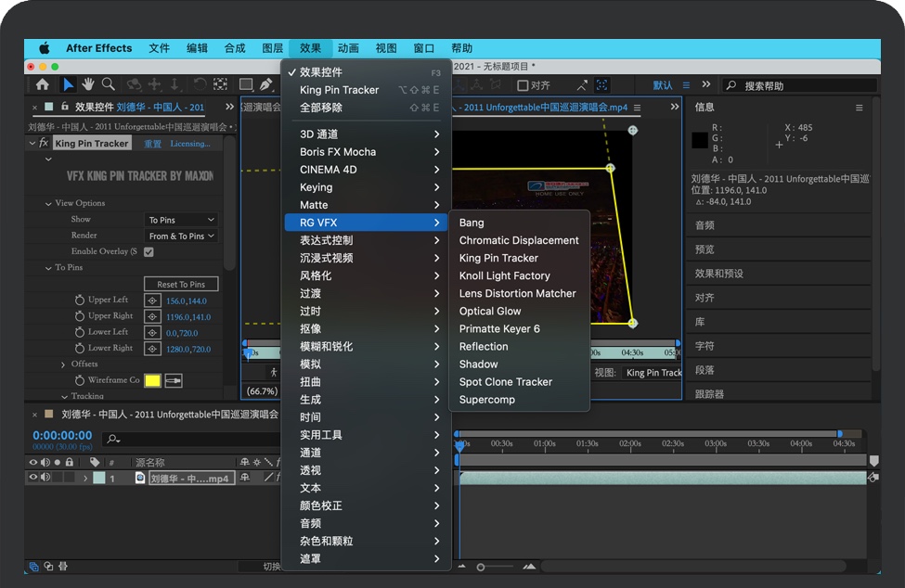Image resolution: width=905 pixels, height=588 pixels.
Task: Click the 搜索帮助 search field
Action: [x=800, y=85]
